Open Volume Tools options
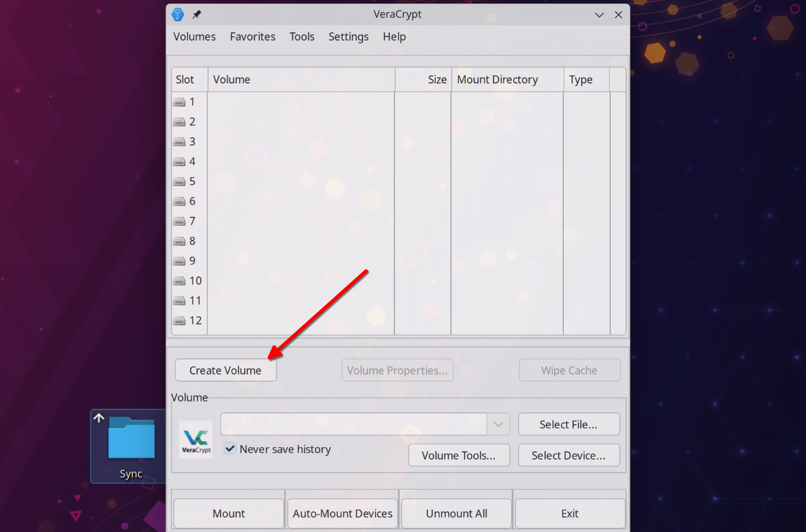 pos(459,455)
